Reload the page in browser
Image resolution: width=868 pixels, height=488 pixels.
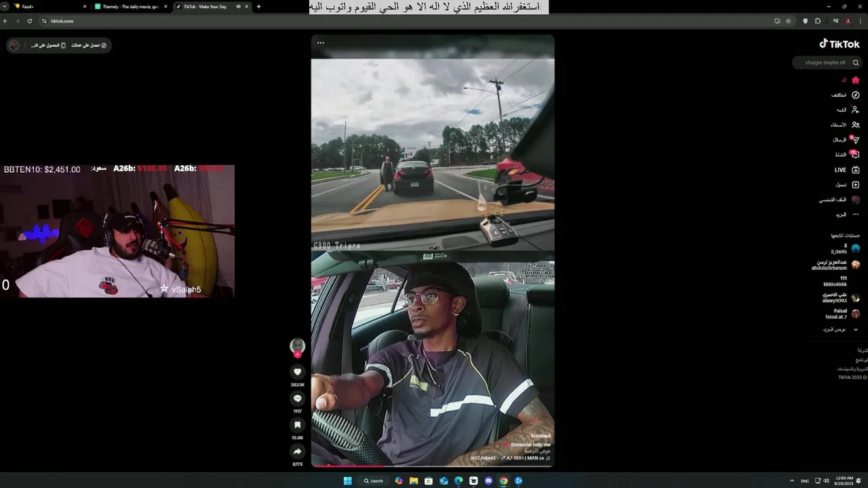coord(29,21)
